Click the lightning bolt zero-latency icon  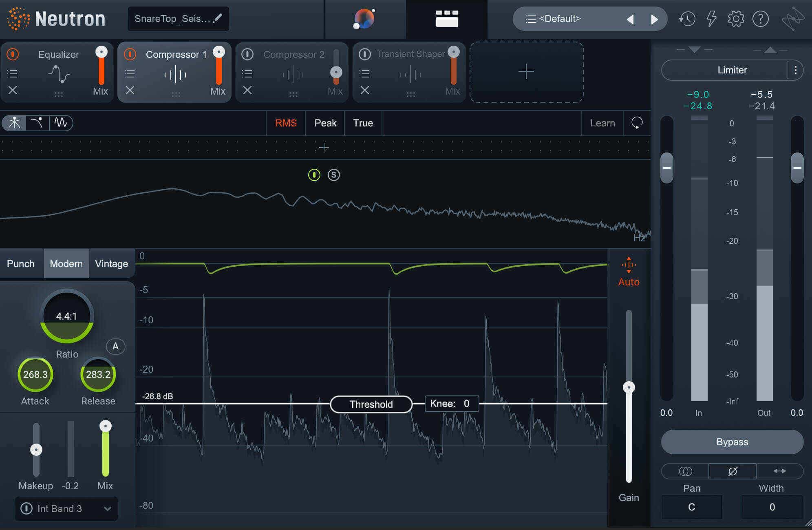711,19
